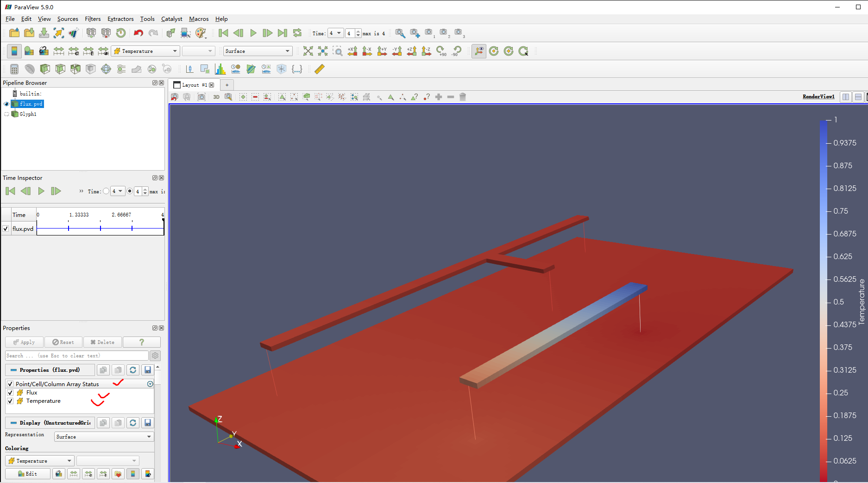Select the time value radio button

[106, 191]
